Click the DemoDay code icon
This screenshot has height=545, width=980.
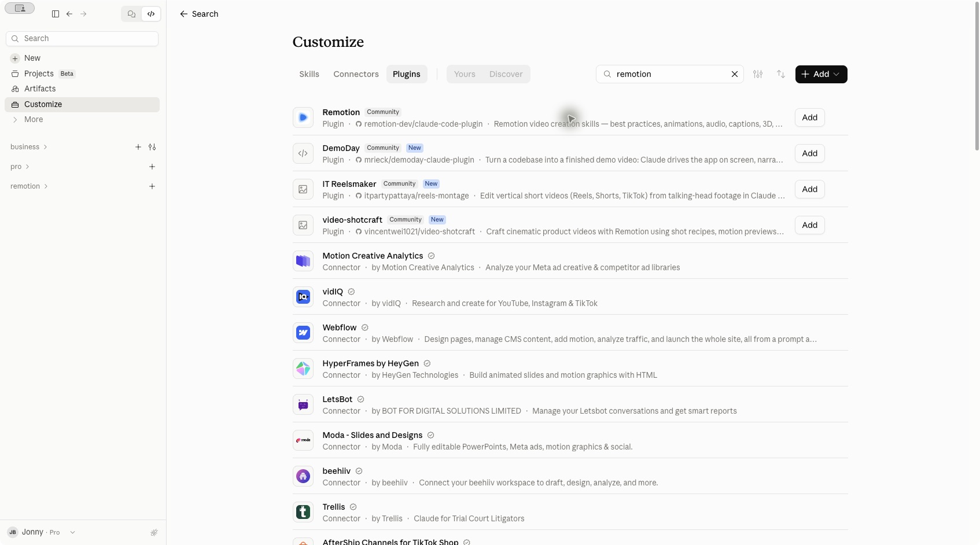(x=303, y=153)
